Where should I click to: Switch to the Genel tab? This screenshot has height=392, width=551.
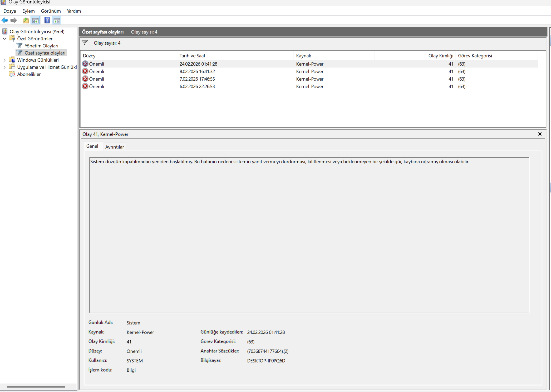92,146
